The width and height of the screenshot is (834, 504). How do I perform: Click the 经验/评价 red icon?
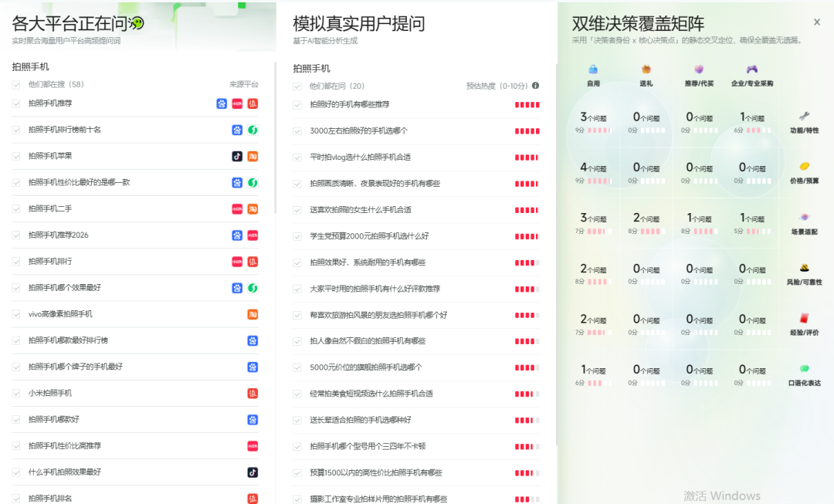coord(804,318)
